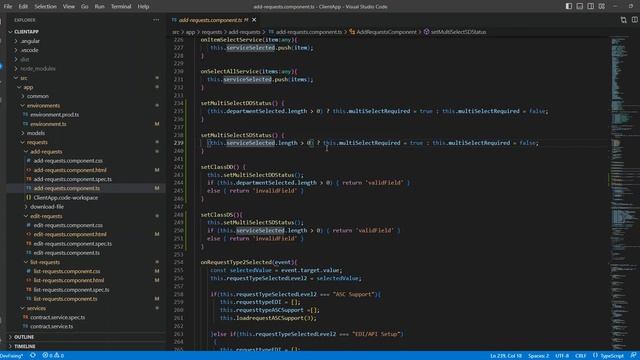Open Problems via errors and warnings count
The height and width of the screenshot is (360, 640).
coord(53,356)
